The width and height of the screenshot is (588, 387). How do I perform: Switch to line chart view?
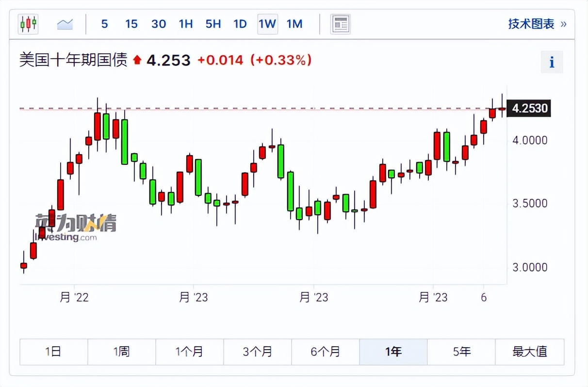(65, 23)
